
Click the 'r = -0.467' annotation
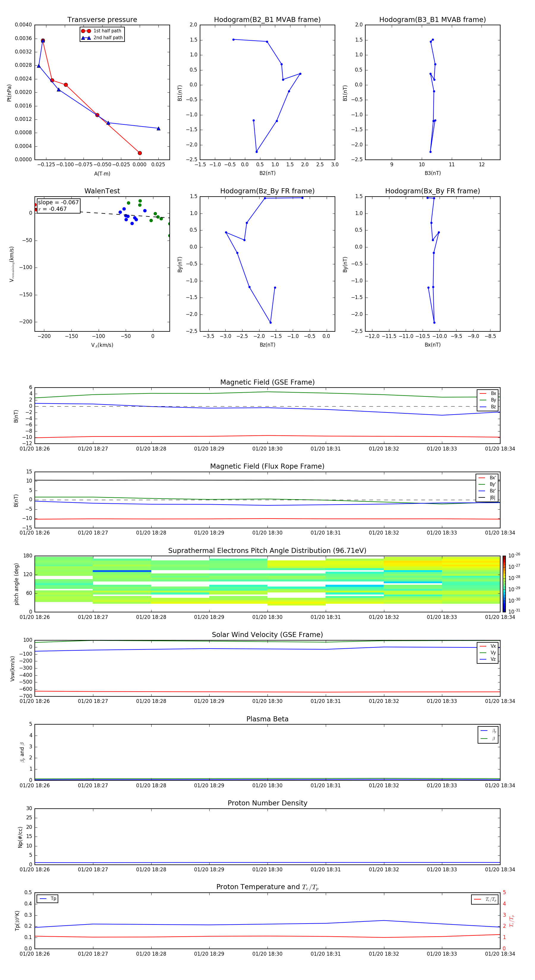tap(53, 209)
